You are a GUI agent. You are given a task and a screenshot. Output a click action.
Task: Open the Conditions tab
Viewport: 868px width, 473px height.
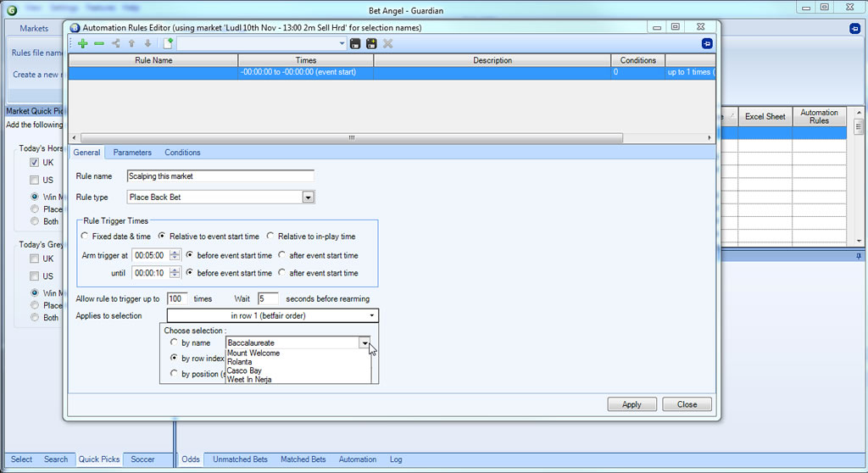coord(182,153)
